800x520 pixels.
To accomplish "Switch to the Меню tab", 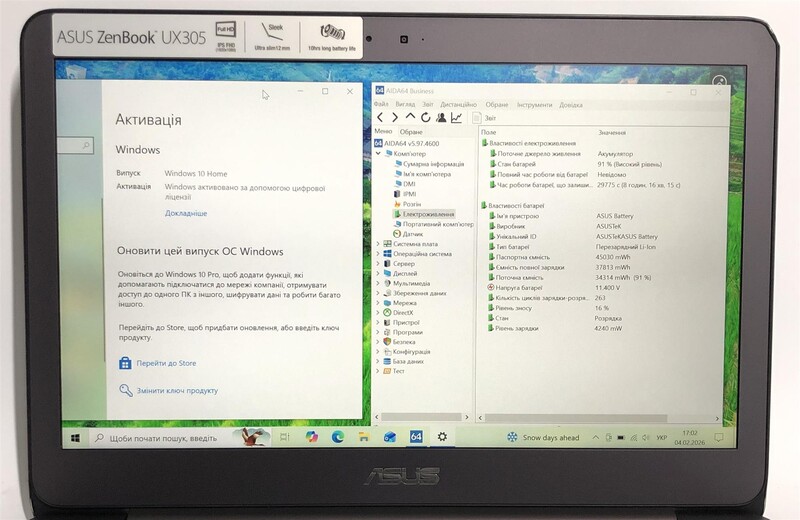I will click(x=383, y=131).
